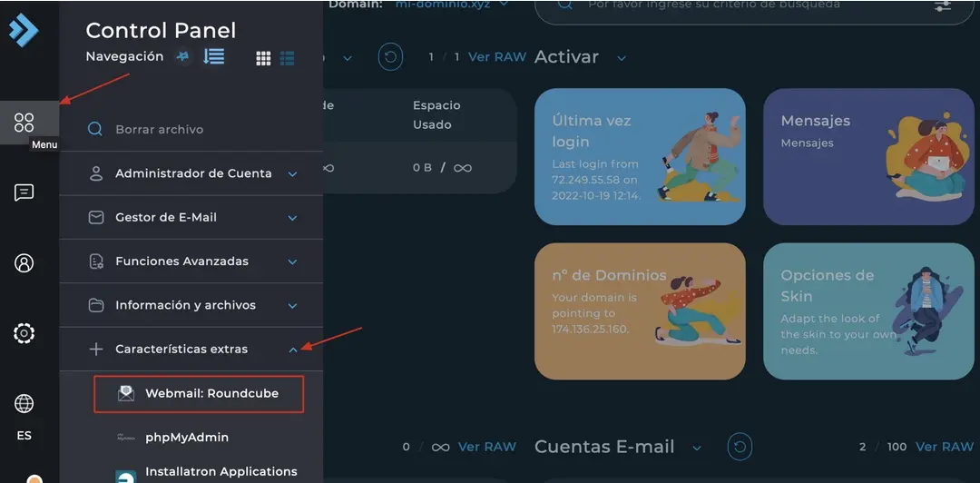Viewport: 980px width, 483px height.
Task: Open phpMyAdmin link
Action: (187, 438)
